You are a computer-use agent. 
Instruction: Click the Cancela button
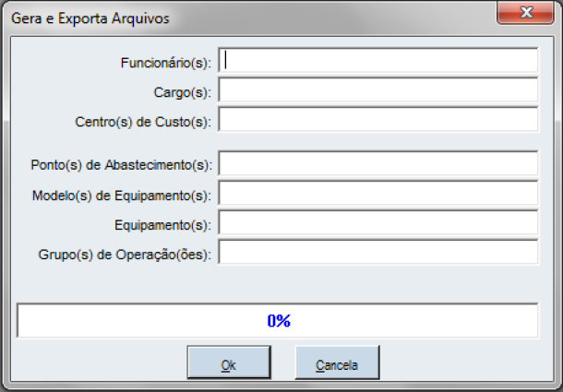337,364
